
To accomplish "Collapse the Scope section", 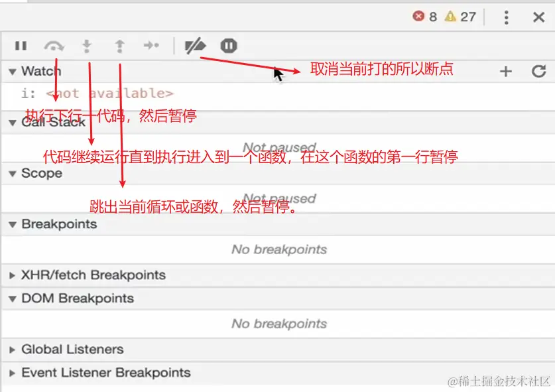I will coord(12,173).
